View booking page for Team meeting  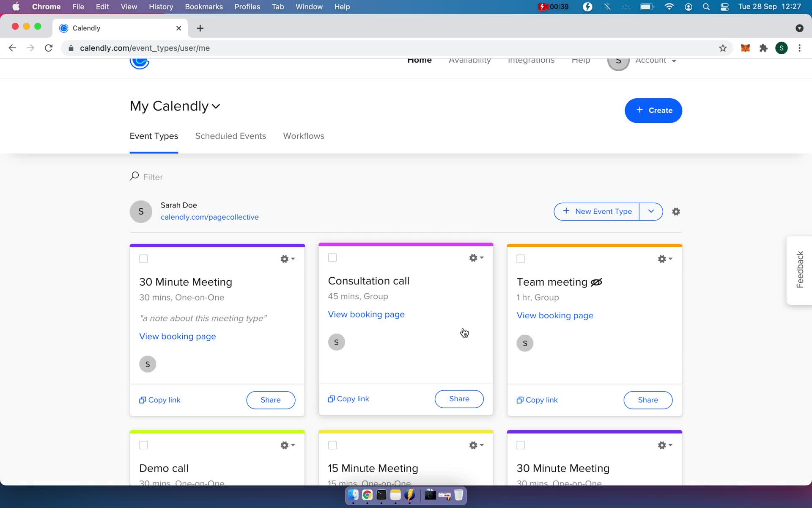(555, 315)
